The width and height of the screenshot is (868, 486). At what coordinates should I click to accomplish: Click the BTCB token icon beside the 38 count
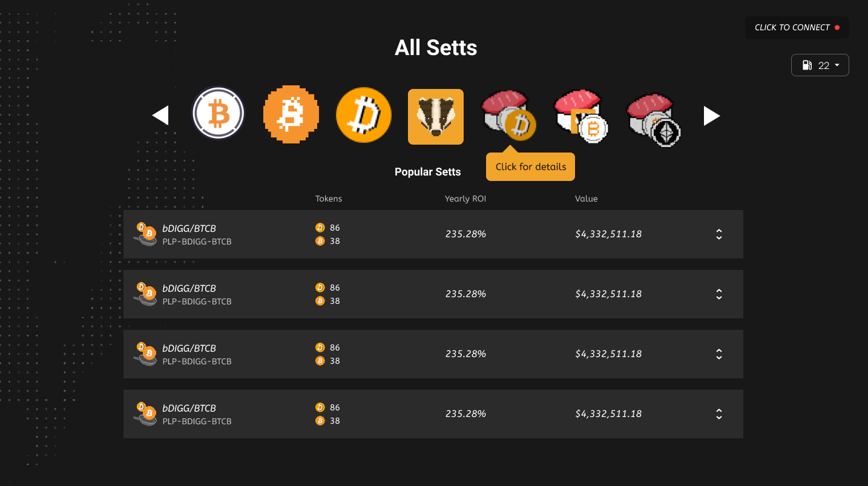point(320,240)
